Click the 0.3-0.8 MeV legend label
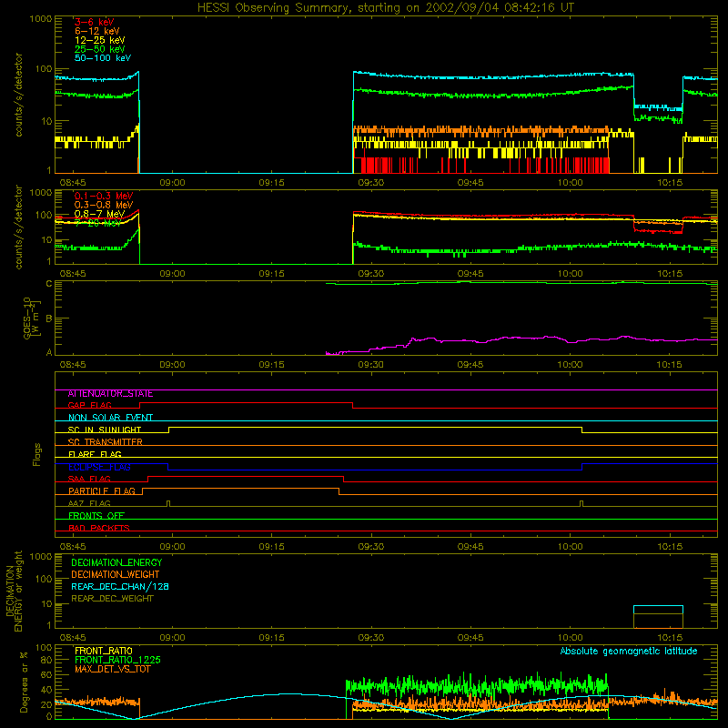Image resolution: width=728 pixels, height=728 pixels. point(104,205)
